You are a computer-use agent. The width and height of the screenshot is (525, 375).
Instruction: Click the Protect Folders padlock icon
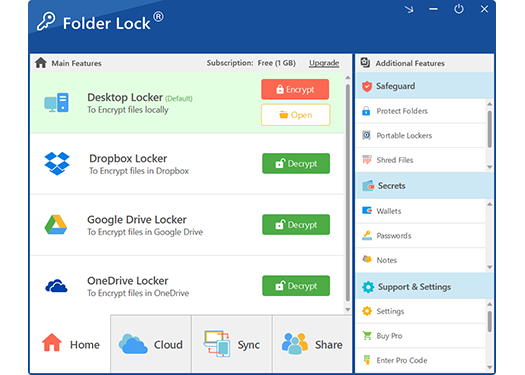(x=366, y=111)
